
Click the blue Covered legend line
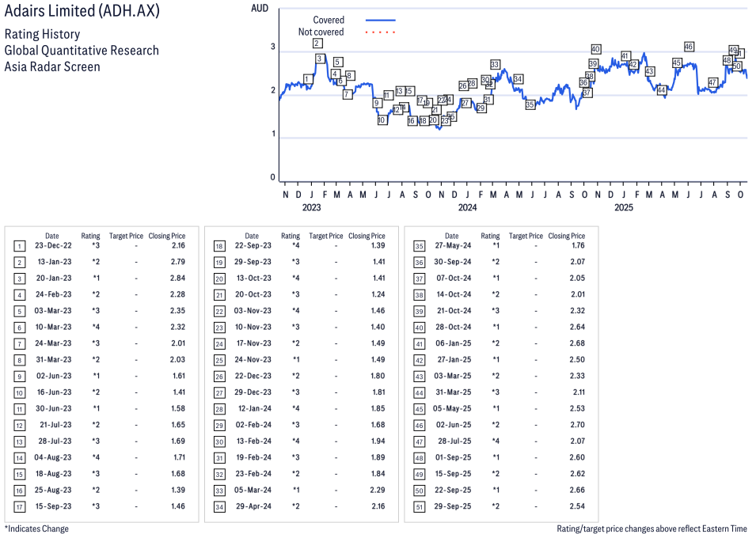pos(380,20)
